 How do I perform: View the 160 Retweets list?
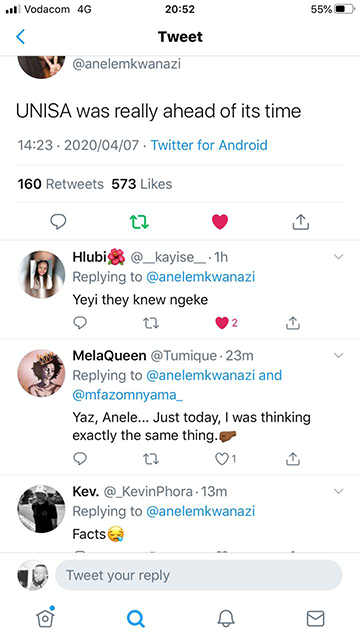coord(60,184)
